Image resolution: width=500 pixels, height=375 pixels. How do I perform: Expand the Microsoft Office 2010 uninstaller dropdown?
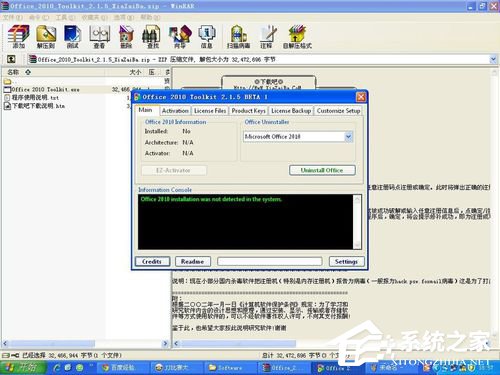[348, 136]
